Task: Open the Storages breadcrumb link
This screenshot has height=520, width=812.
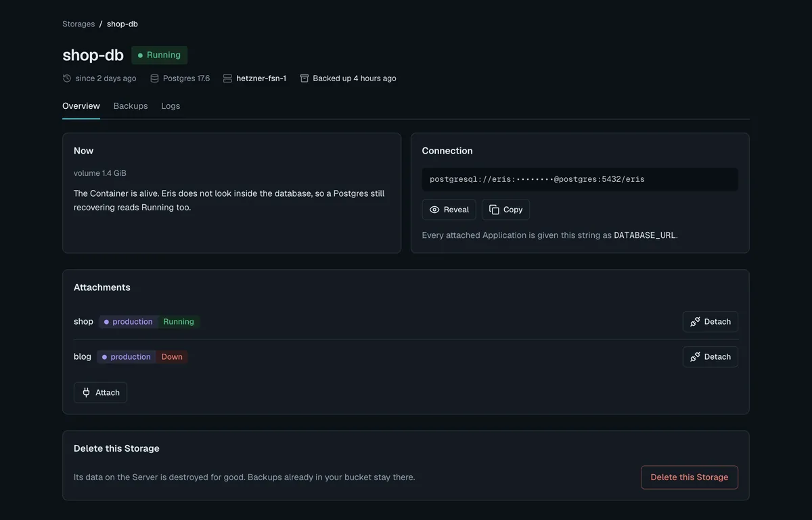Action: click(x=78, y=24)
